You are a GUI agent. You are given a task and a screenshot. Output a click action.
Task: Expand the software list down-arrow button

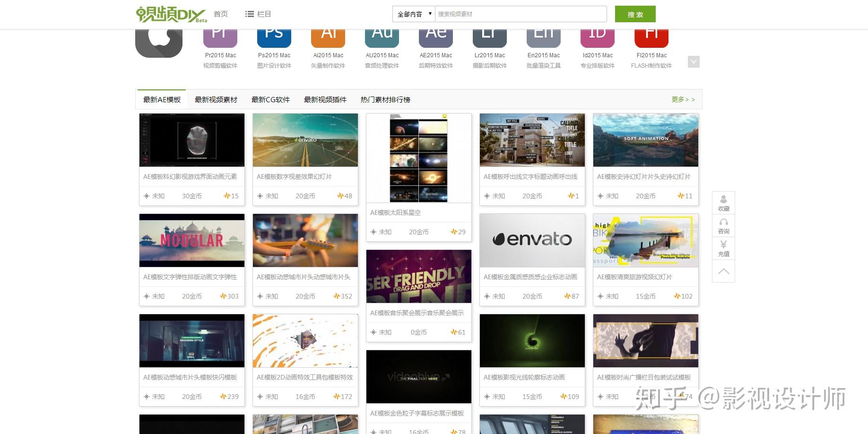pos(694,62)
